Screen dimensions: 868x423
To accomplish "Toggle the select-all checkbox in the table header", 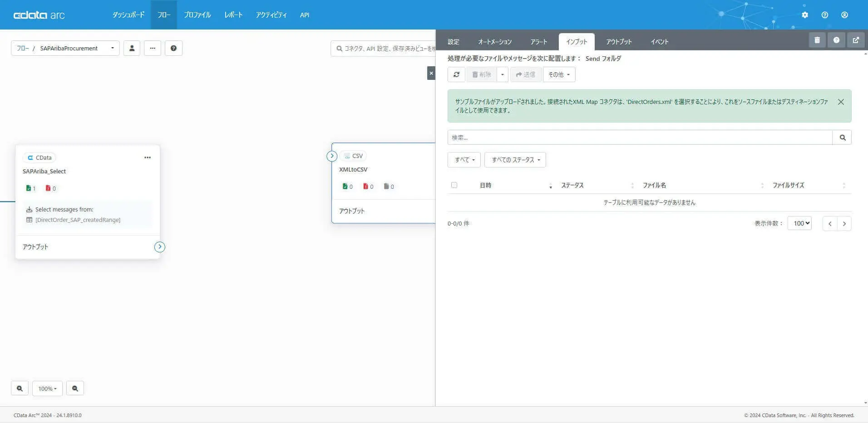I will coord(454,185).
